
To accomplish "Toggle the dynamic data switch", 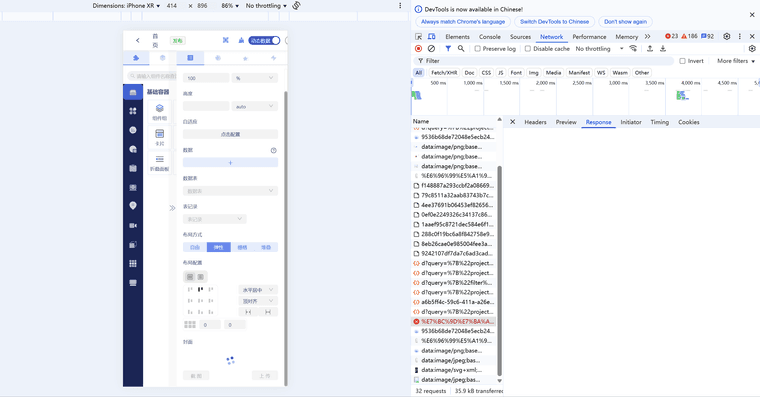I will [265, 40].
